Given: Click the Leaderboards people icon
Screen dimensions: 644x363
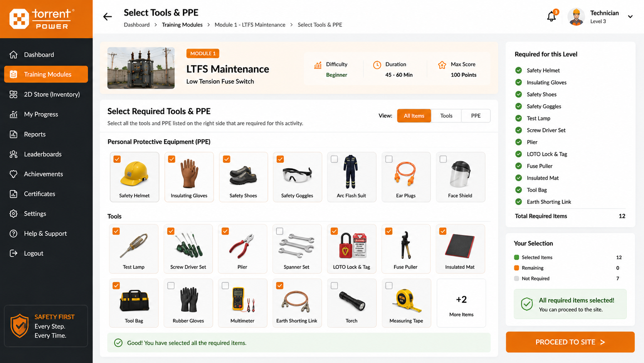Looking at the screenshot, I should (x=13, y=154).
